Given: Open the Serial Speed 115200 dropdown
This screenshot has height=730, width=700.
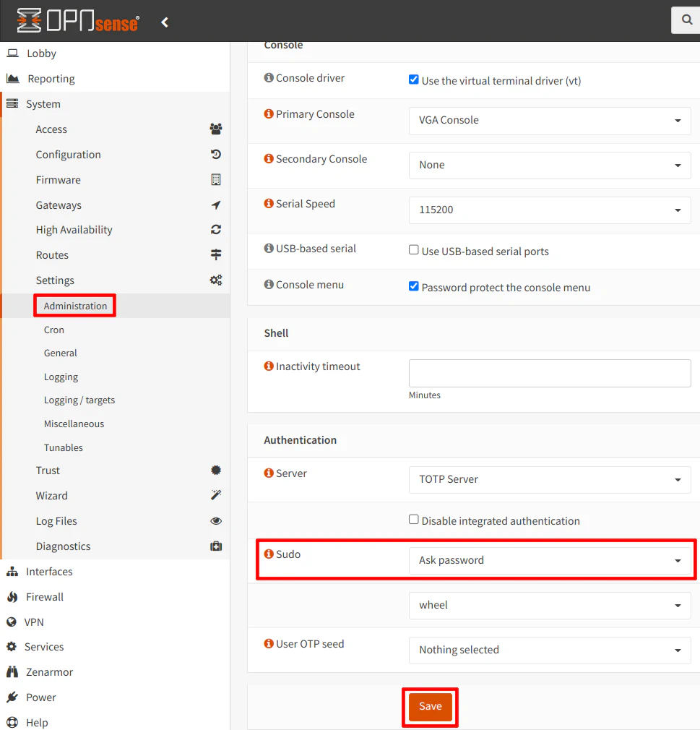Looking at the screenshot, I should pos(550,210).
